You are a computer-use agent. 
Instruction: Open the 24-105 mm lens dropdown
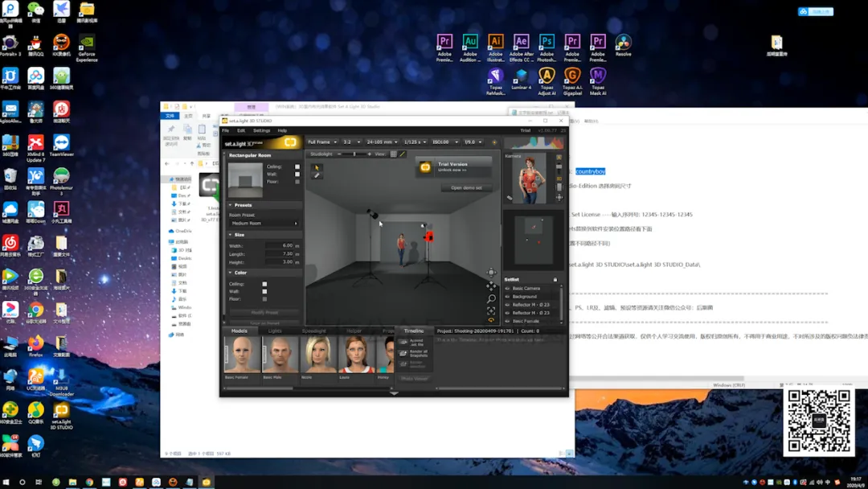pos(382,142)
